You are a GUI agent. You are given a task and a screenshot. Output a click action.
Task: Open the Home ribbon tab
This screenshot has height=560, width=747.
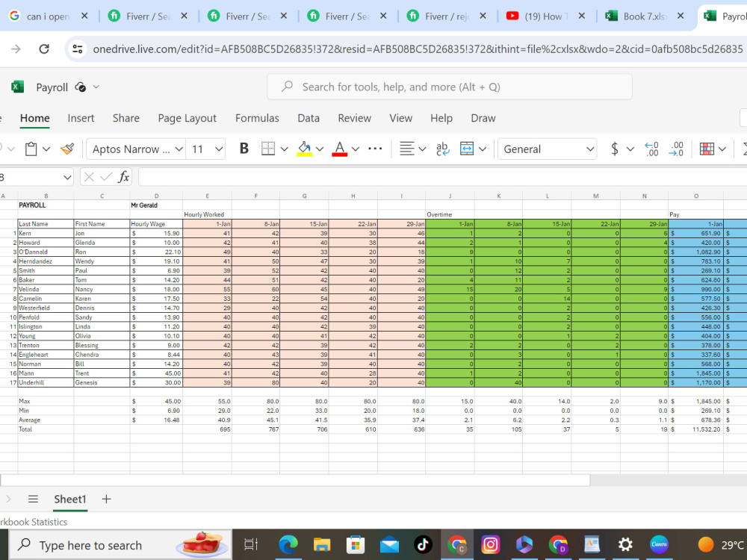click(35, 118)
